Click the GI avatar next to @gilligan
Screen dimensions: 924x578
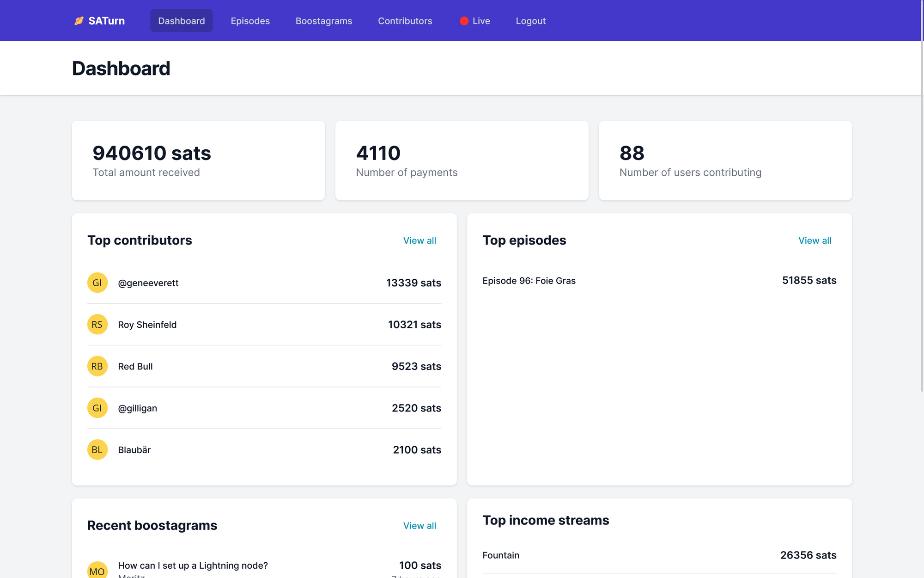click(x=97, y=408)
